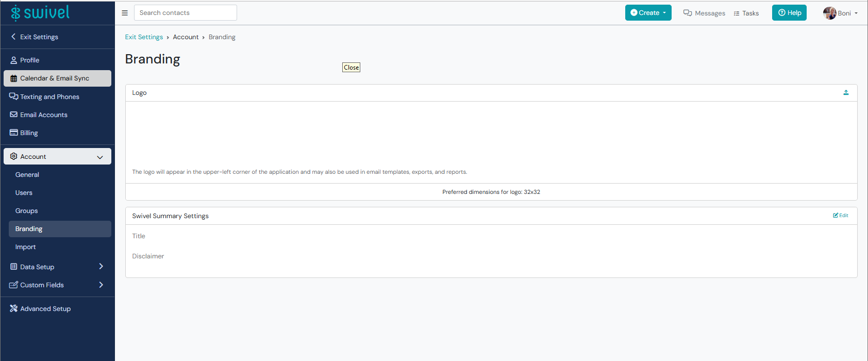Expand the Data Setup chevron
This screenshot has height=361, width=868.
coord(101,267)
